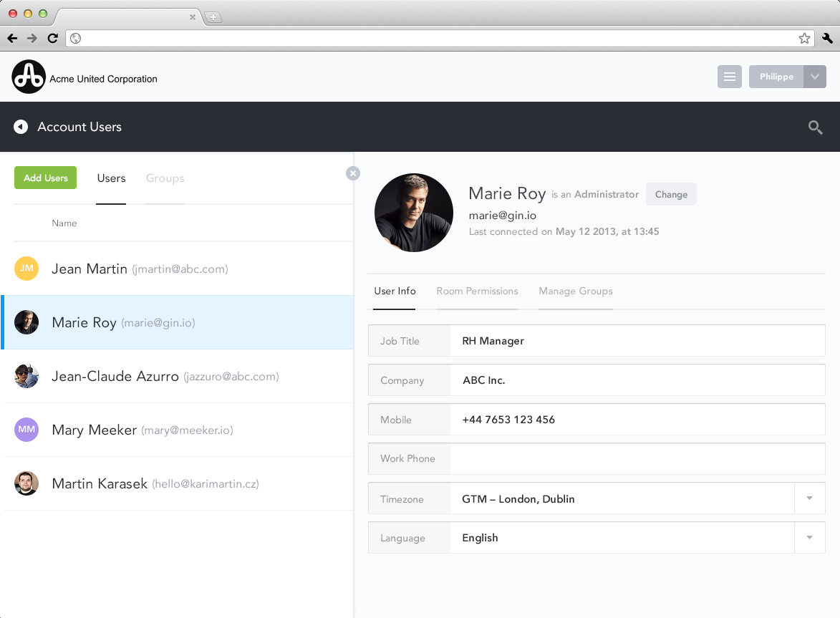Click the empty Work Phone field
840x618 pixels.
coord(637,458)
